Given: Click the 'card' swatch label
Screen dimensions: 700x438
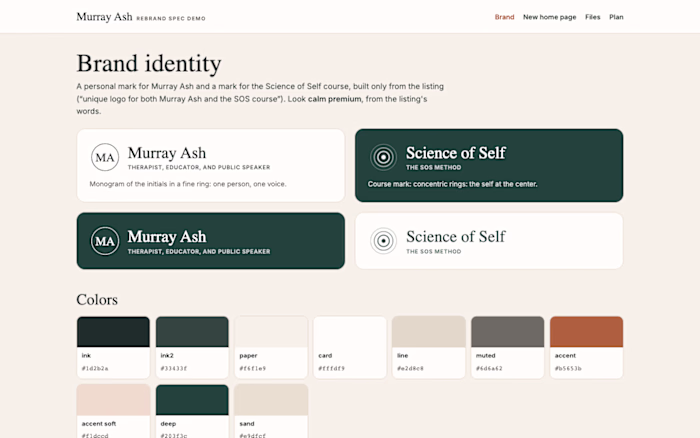Looking at the screenshot, I should click(x=325, y=355).
